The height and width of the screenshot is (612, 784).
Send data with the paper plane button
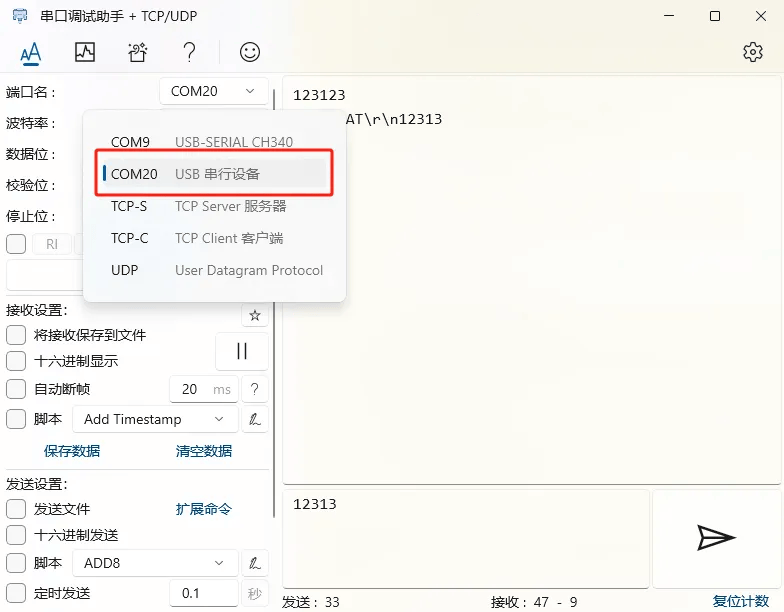[x=716, y=538]
